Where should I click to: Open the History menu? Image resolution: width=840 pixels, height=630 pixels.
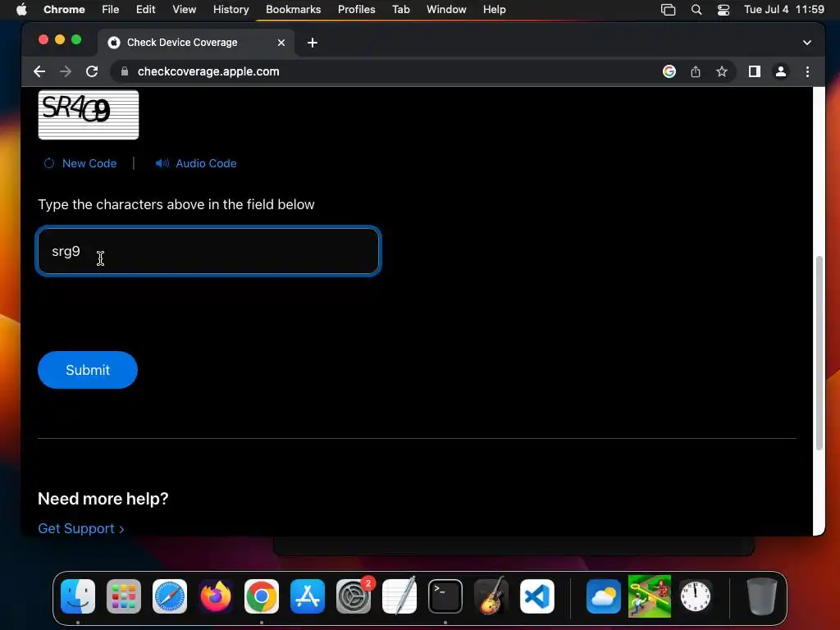231,10
